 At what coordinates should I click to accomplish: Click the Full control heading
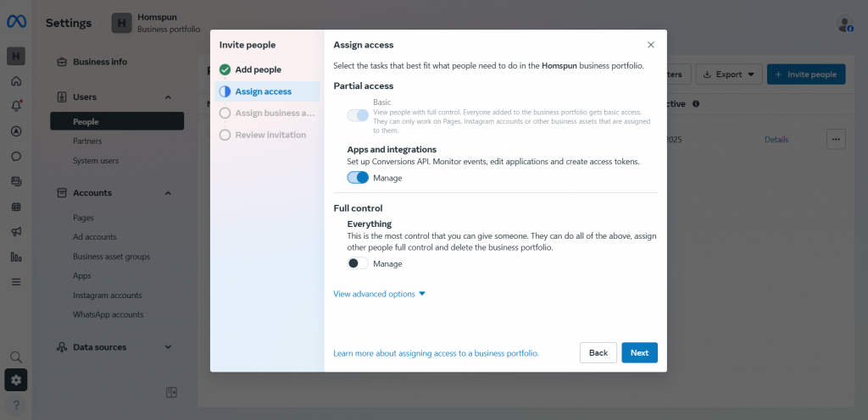point(359,208)
